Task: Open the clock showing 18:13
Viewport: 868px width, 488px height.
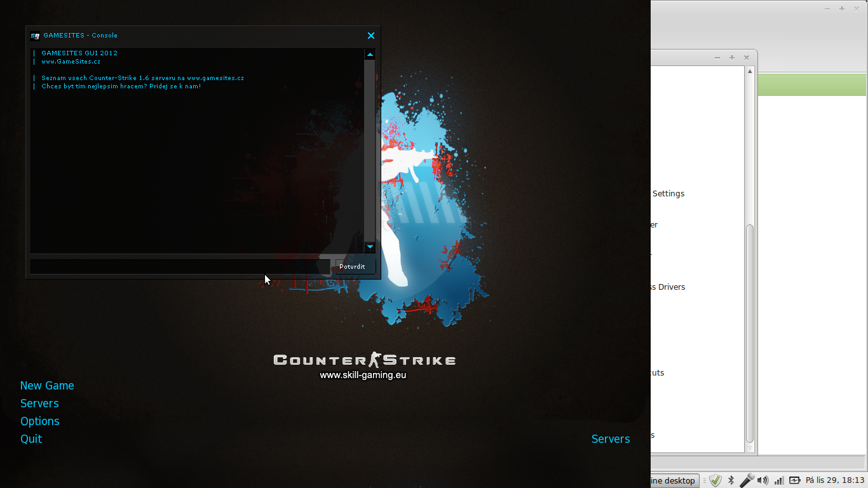Action: (x=835, y=481)
